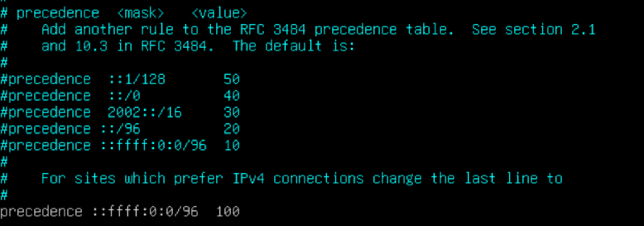Click "10.3" in the RFC comment line
Screen dimensions: 644x226
coord(91,46)
